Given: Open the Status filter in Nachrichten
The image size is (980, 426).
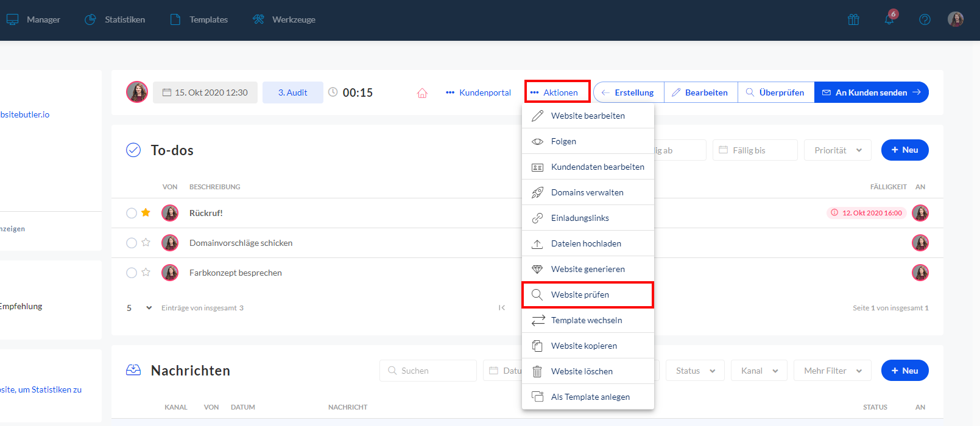Looking at the screenshot, I should tap(696, 371).
